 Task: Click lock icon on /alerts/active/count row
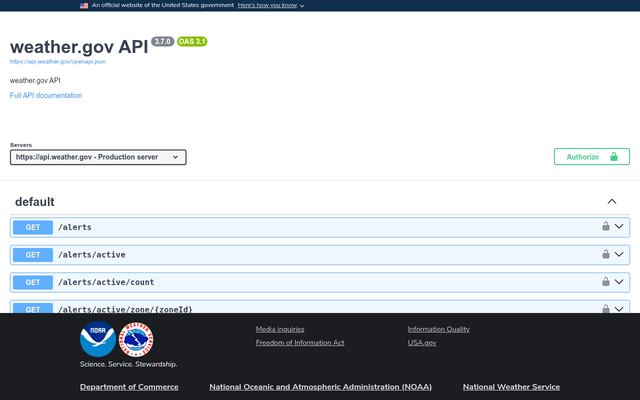tap(606, 281)
